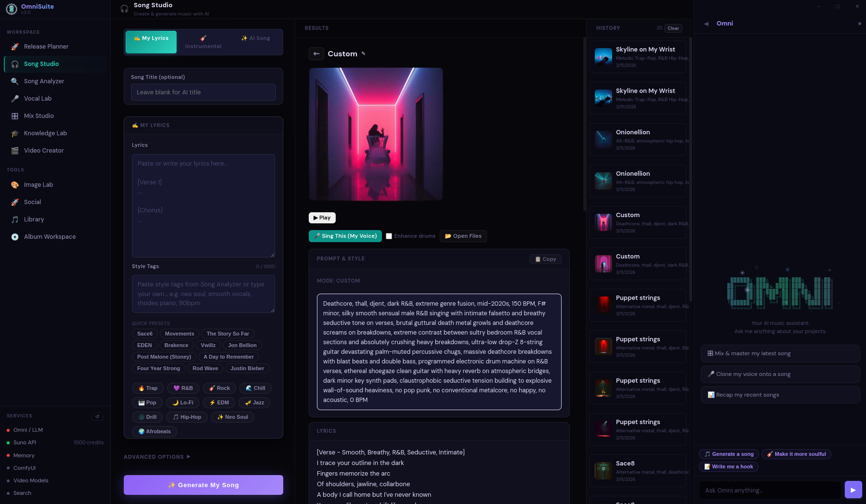Screen dimensions: 866x504
Task: Open Release Planner rocket icon in sidebar
Action: (x=15, y=47)
